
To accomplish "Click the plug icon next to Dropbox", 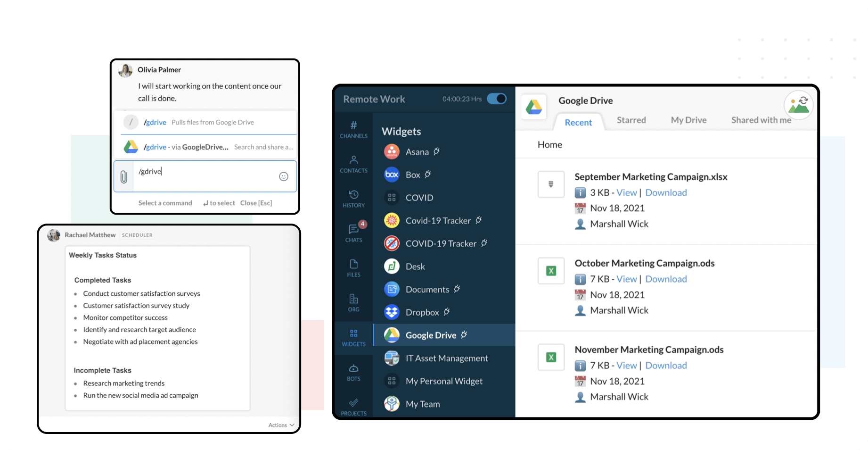I will (447, 312).
